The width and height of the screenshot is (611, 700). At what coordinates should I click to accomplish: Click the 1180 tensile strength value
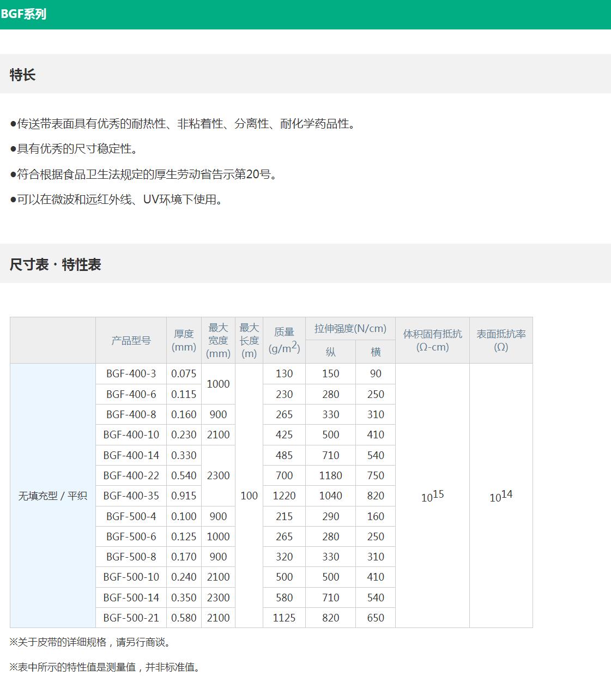point(330,475)
